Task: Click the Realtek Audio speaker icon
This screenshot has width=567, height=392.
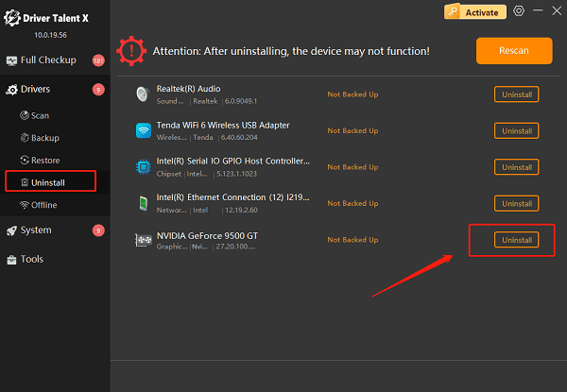Action: point(143,94)
